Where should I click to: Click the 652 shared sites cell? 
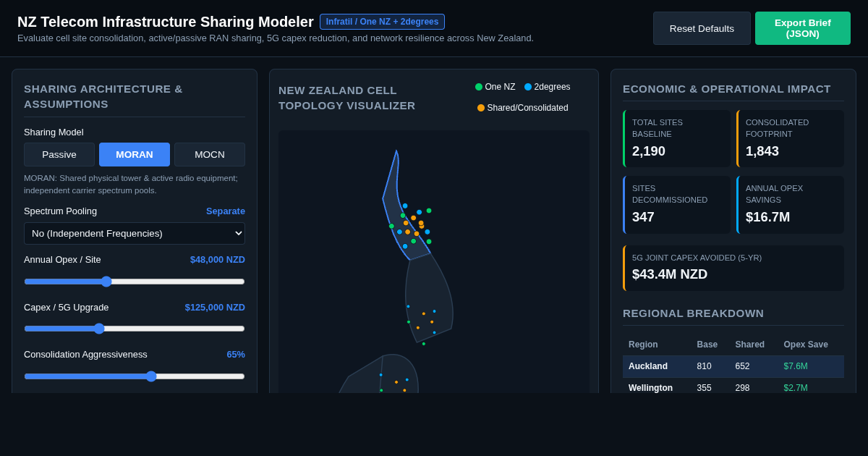coord(744,366)
